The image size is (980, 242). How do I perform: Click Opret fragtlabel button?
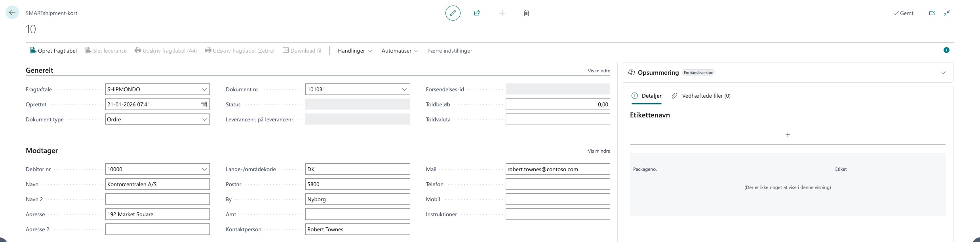coord(53,51)
